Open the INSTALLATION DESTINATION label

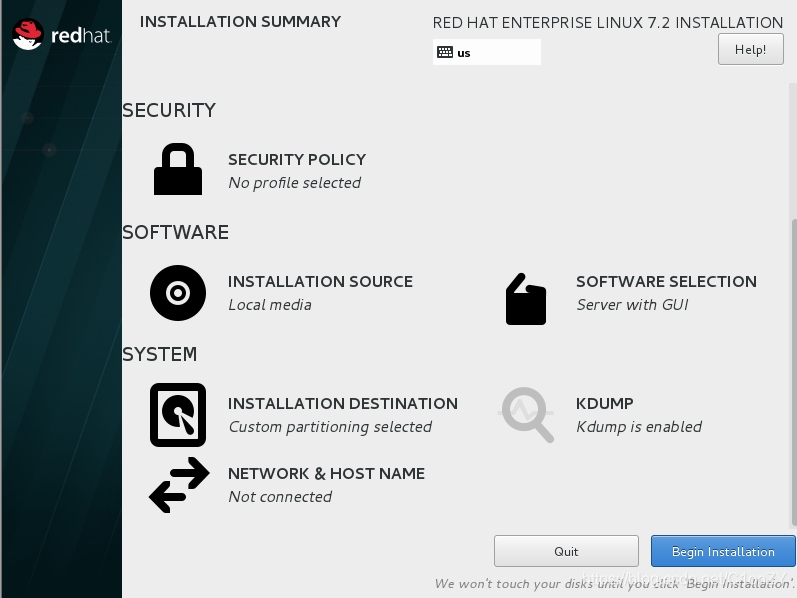click(343, 404)
